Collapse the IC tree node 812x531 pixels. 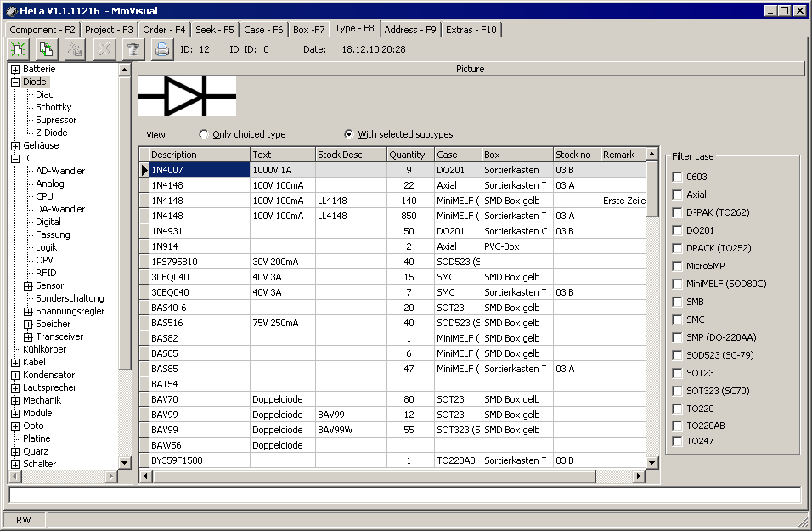(15, 159)
